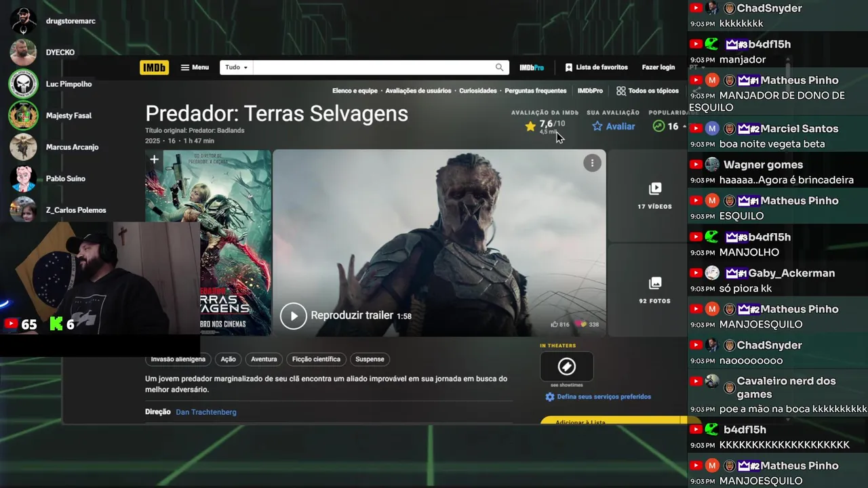Open IMDbPro from the top bar
Screen dimensions: 868x488
click(532, 68)
